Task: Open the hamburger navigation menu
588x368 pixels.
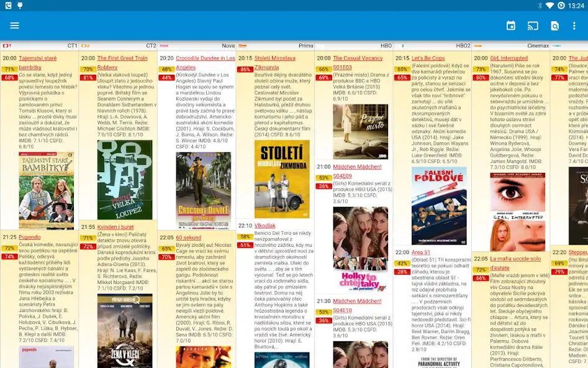Action: (15, 25)
